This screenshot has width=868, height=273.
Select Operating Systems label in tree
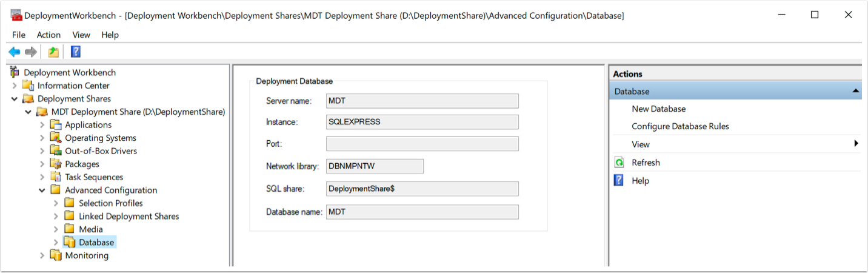tap(101, 138)
